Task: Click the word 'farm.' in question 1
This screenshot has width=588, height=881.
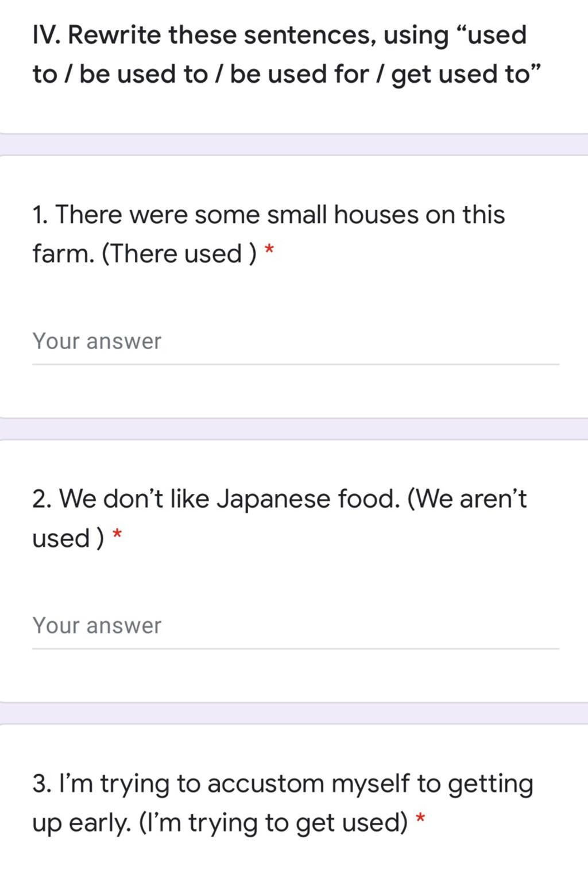Action: [63, 254]
